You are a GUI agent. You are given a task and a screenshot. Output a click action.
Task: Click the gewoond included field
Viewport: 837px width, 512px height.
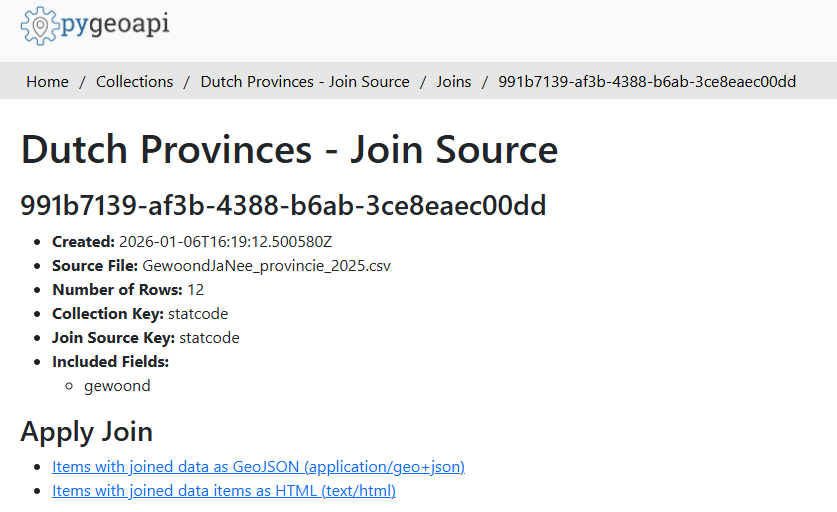117,386
